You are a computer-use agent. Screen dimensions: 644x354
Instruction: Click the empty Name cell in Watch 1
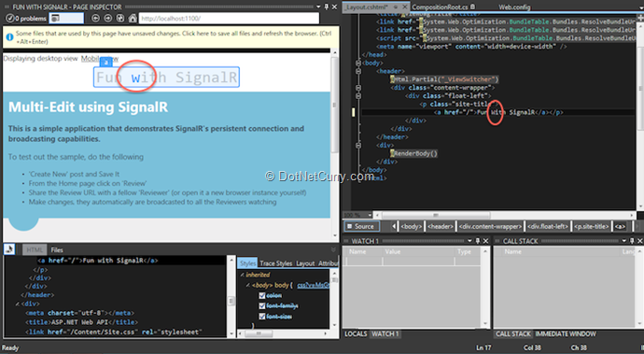point(364,262)
